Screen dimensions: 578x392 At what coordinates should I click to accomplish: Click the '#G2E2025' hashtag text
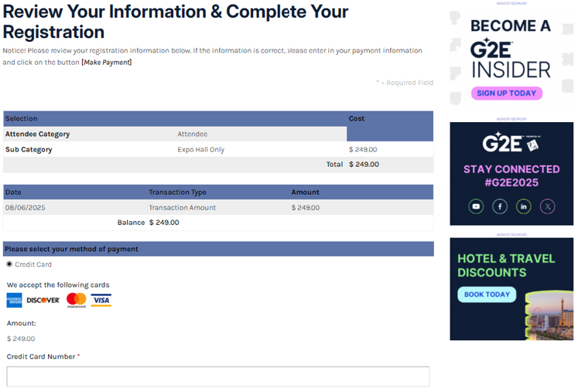[511, 182]
